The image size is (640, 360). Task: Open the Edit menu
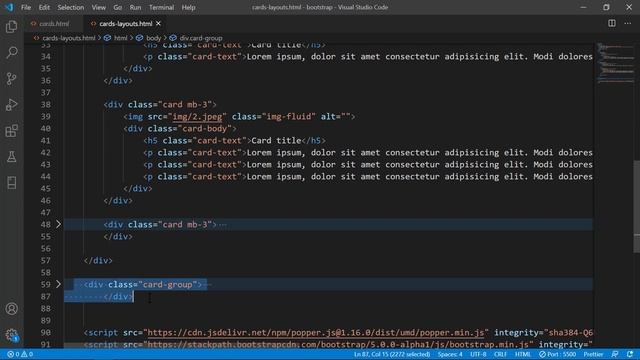tap(44, 7)
